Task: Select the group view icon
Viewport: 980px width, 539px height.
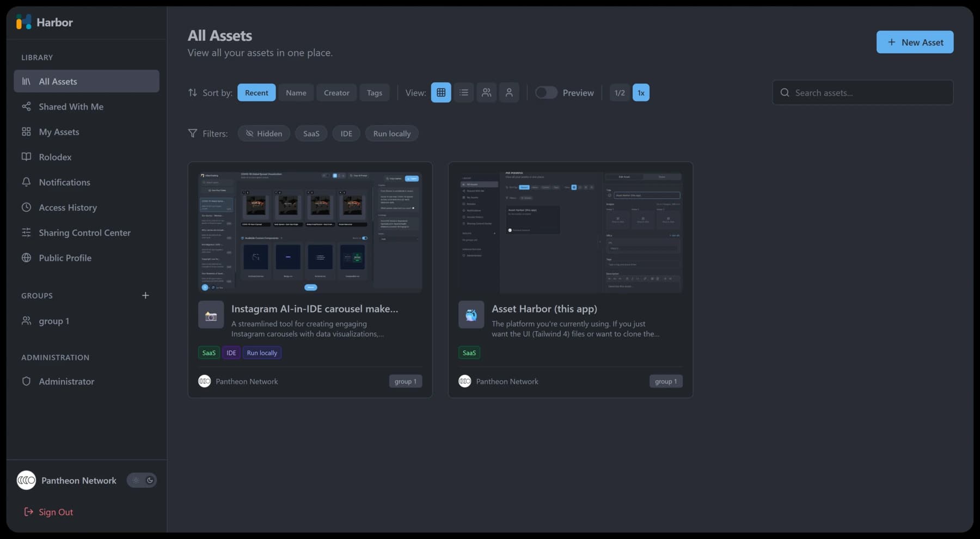Action: (x=486, y=93)
